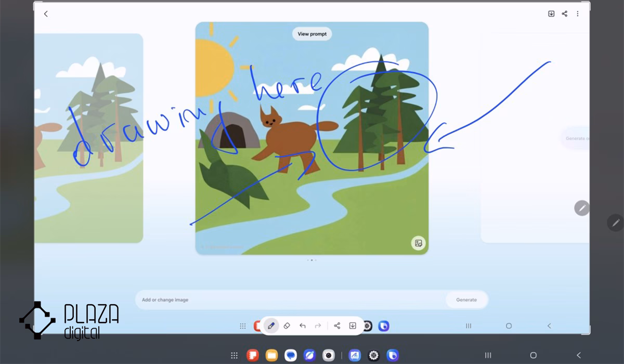Viewport: 624px width, 364px height.
Task: Select the pen tool in the floating toolbar
Action: click(270, 326)
